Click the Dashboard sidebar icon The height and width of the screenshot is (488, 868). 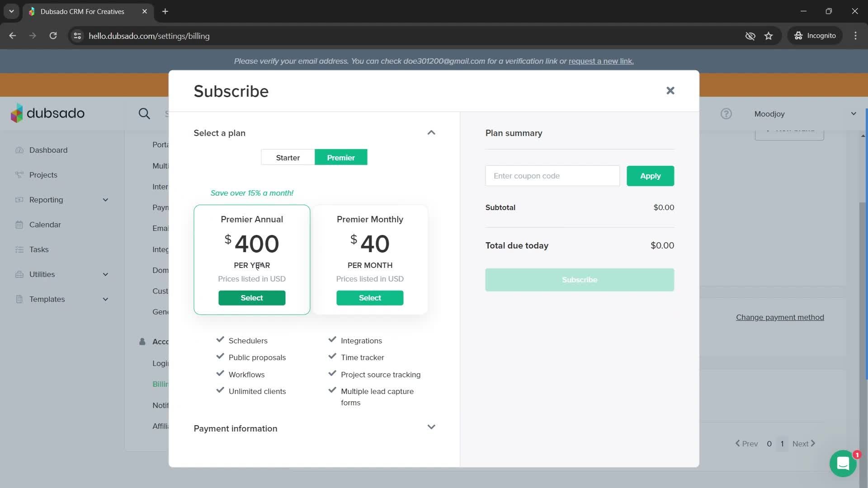tap(19, 150)
